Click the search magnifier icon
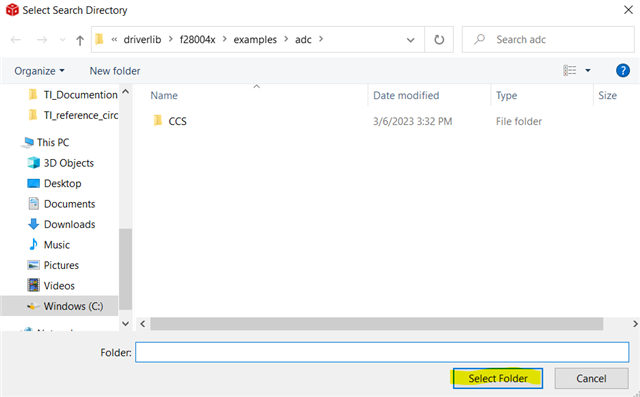The image size is (640, 397). (x=479, y=39)
